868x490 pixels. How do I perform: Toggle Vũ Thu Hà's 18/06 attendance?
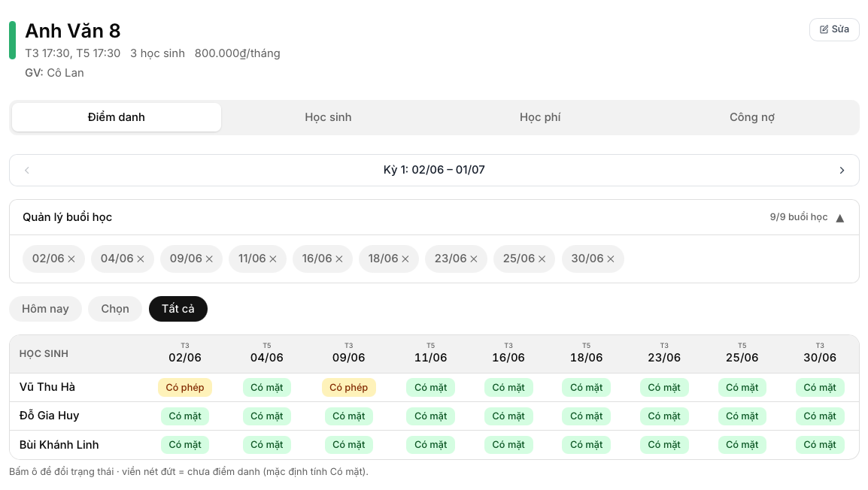pyautogui.click(x=586, y=388)
